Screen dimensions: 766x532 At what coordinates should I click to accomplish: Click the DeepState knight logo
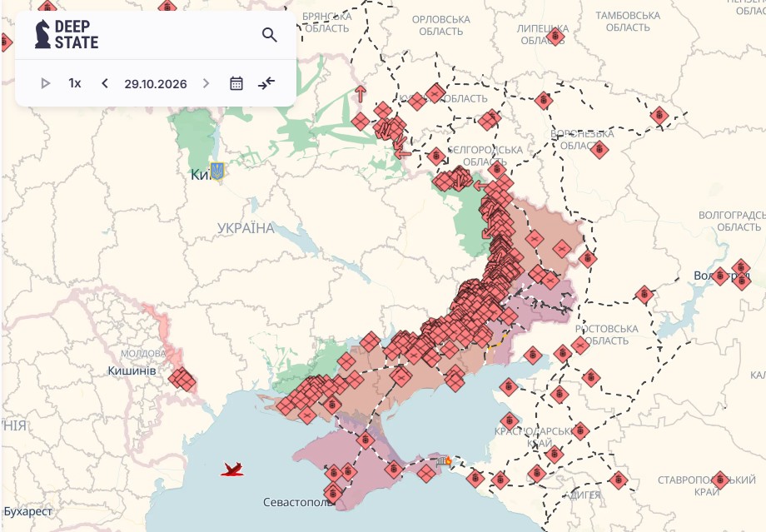(x=42, y=35)
